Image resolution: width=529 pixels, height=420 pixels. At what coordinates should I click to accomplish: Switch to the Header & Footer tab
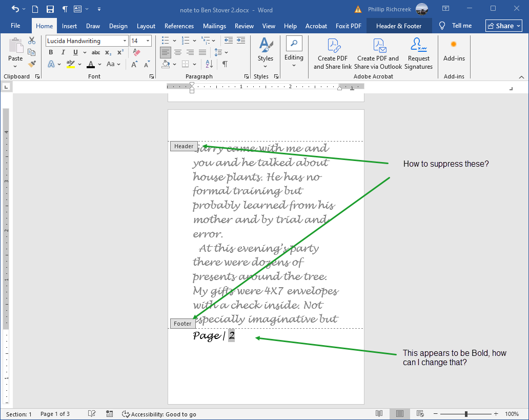[x=399, y=26]
